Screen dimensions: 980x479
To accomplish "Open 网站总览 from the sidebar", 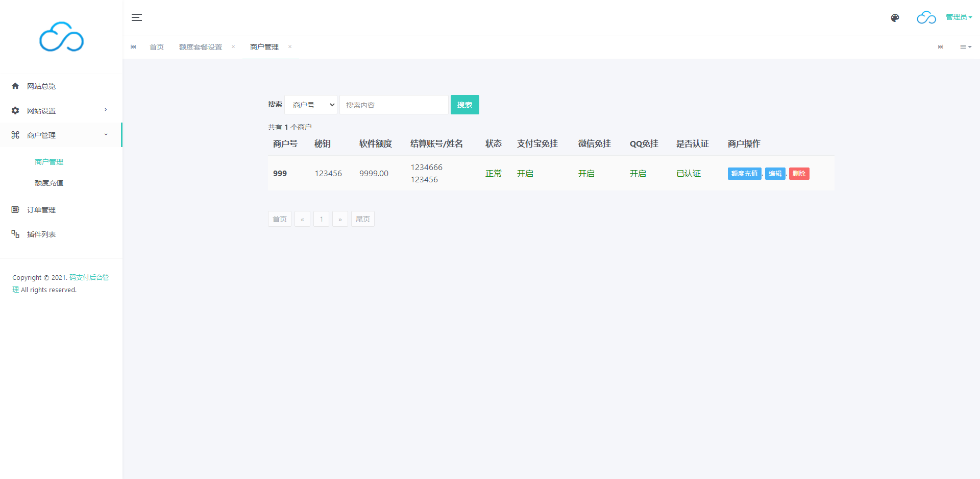I will [41, 86].
